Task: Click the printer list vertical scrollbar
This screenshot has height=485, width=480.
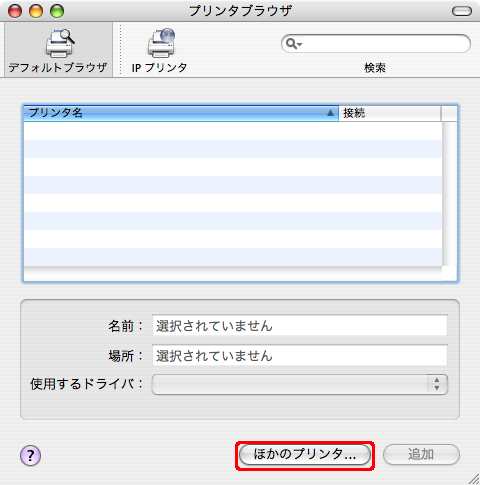Action: [x=449, y=194]
